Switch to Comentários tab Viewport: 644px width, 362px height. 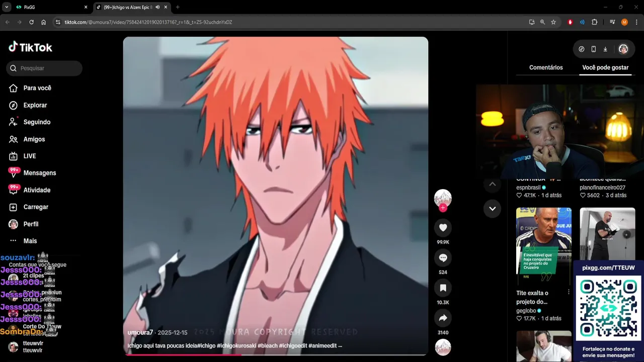tap(546, 67)
